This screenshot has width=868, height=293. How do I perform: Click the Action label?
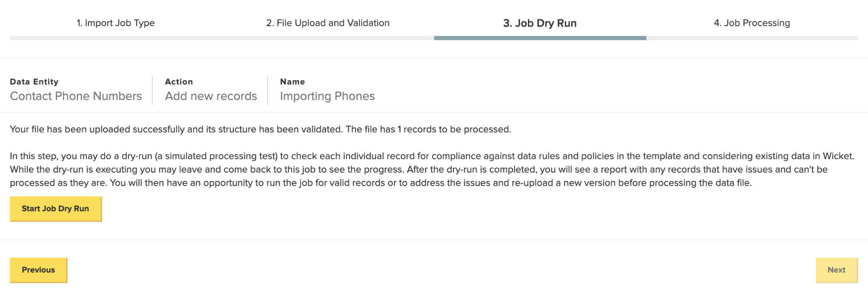179,82
